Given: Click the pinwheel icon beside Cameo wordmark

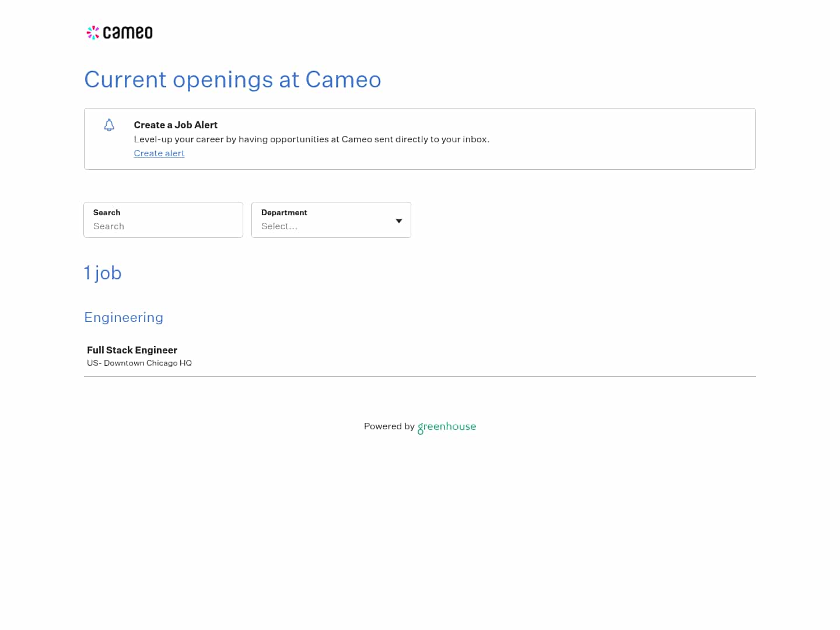Looking at the screenshot, I should [x=93, y=33].
